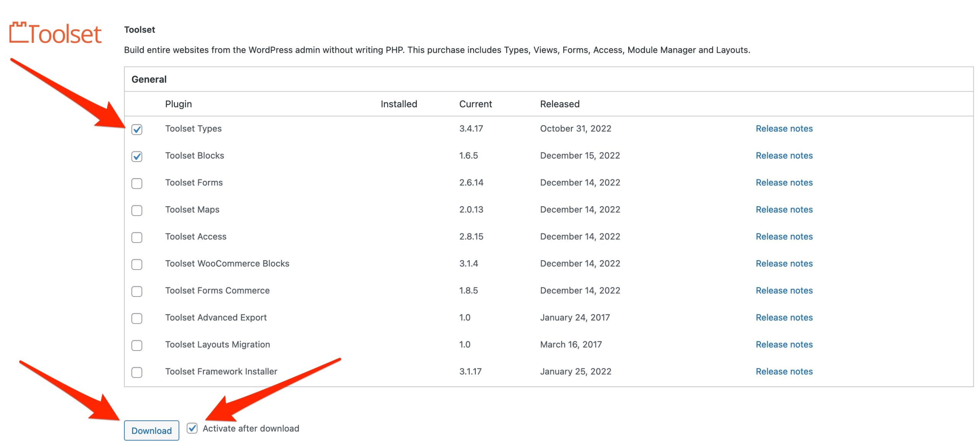Image resolution: width=980 pixels, height=444 pixels.
Task: Toggle the Activate after download checkbox
Action: [192, 428]
